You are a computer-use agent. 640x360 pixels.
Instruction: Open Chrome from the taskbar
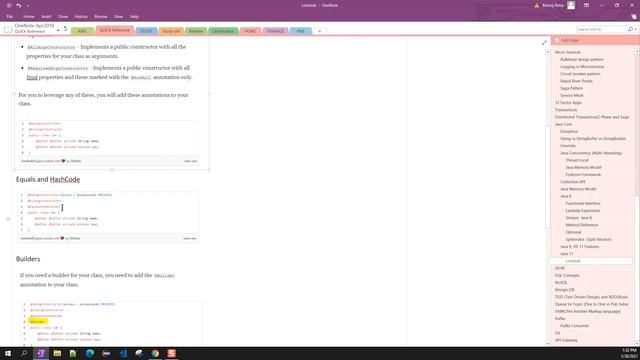[x=155, y=353]
